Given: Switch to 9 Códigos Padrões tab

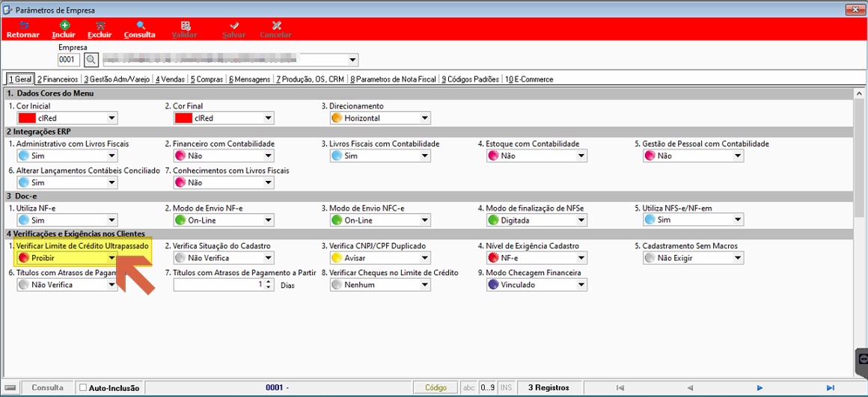Looking at the screenshot, I should coord(470,79).
